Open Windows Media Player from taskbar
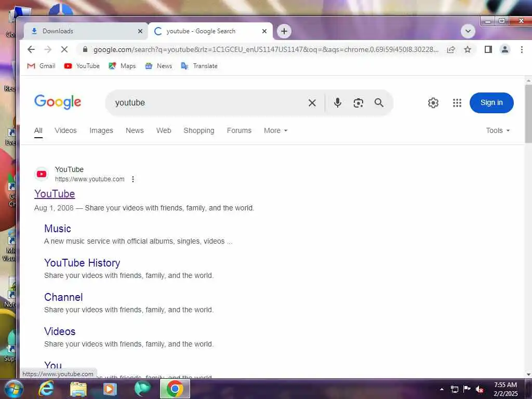The image size is (532, 399). tap(110, 389)
